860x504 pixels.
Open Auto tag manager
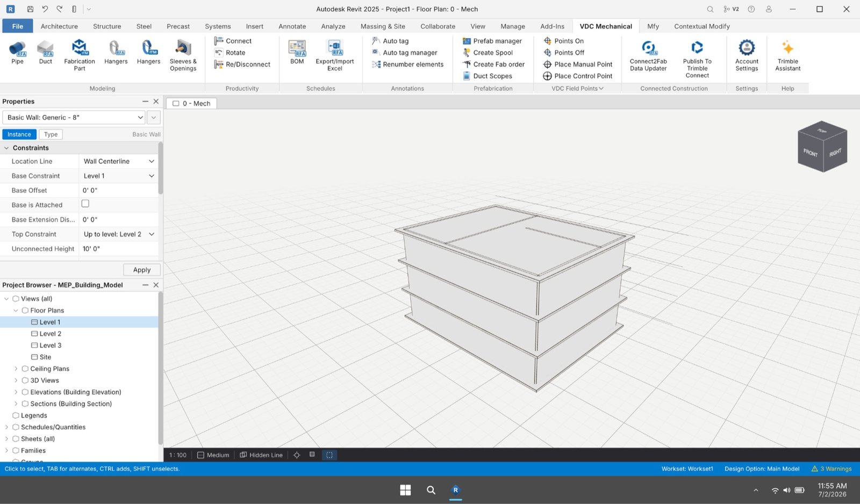(405, 53)
